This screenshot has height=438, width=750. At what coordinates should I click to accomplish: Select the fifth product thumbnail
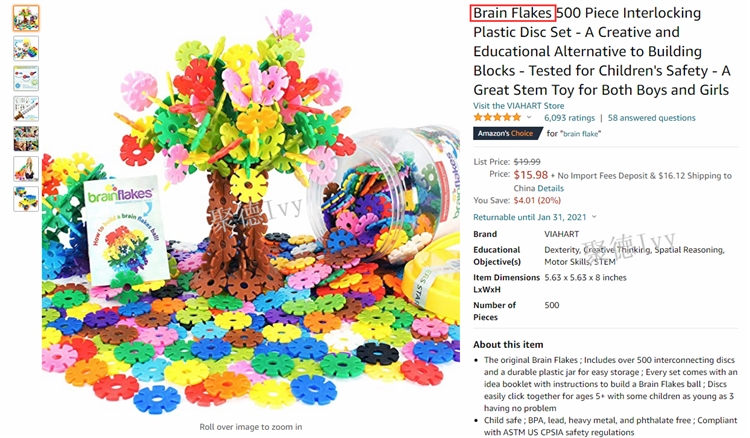26,139
